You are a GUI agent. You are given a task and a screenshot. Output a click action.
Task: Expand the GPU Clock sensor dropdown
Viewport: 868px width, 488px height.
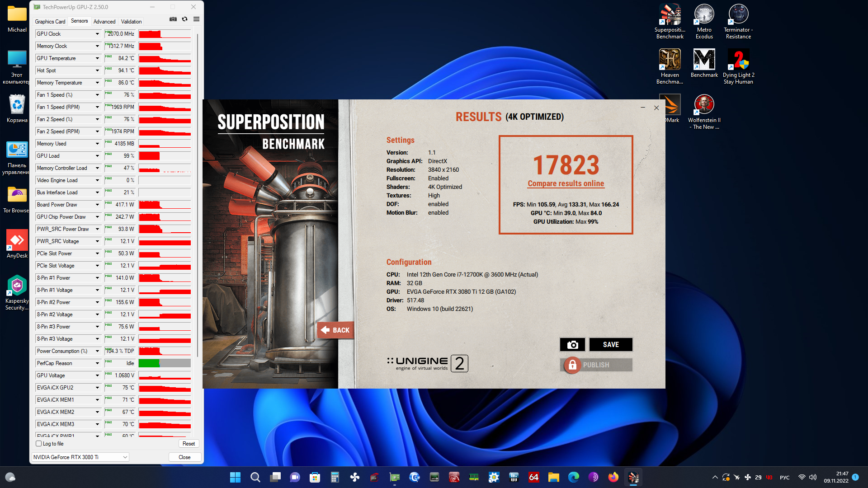pos(97,34)
